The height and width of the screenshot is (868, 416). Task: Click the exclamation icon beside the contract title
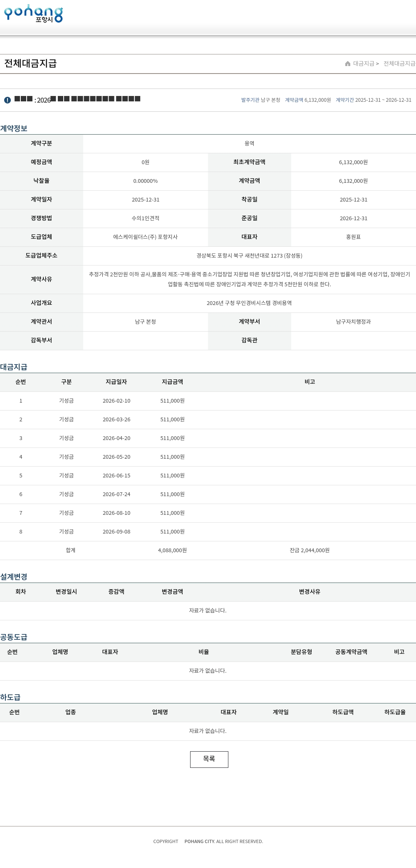point(7,100)
